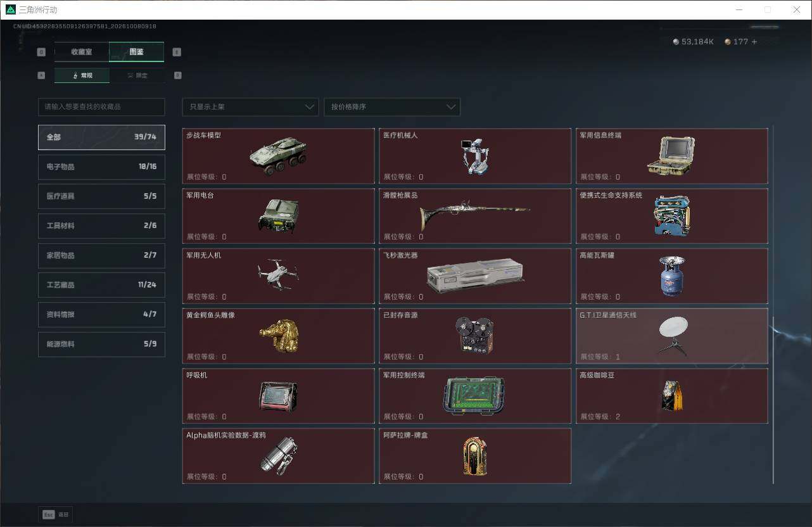Screen dimensions: 812x527
Task: Filter by 医疗道具 category
Action: click(101, 196)
